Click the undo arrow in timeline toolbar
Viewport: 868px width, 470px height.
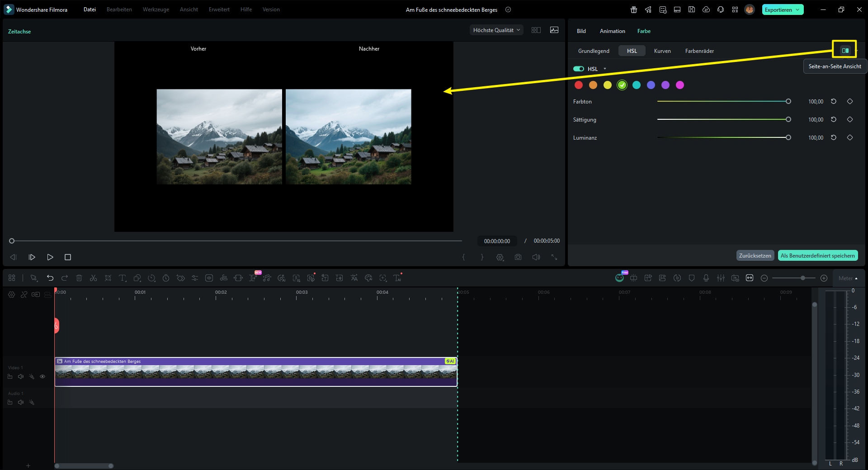[x=50, y=278]
